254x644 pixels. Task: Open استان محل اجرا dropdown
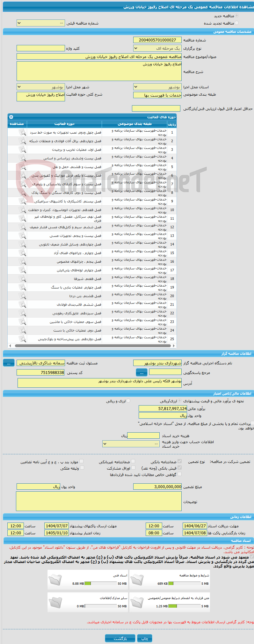click(157, 87)
